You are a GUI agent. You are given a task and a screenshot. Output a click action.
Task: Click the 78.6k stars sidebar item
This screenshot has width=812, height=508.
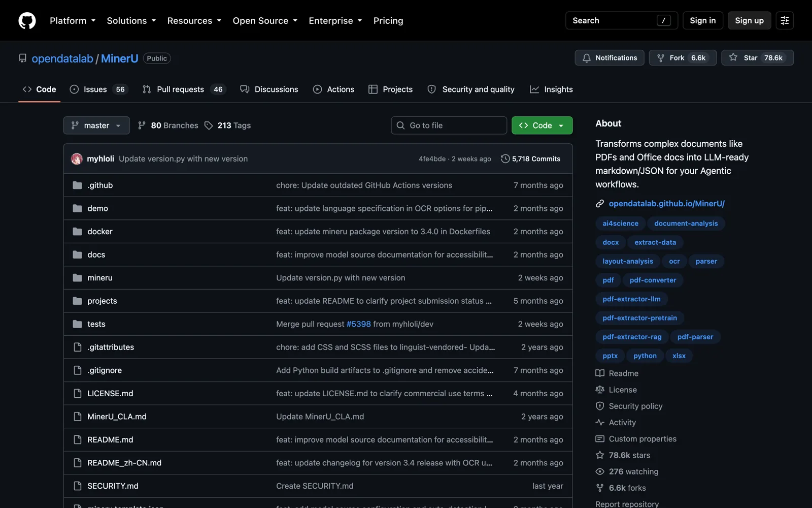coord(623,455)
